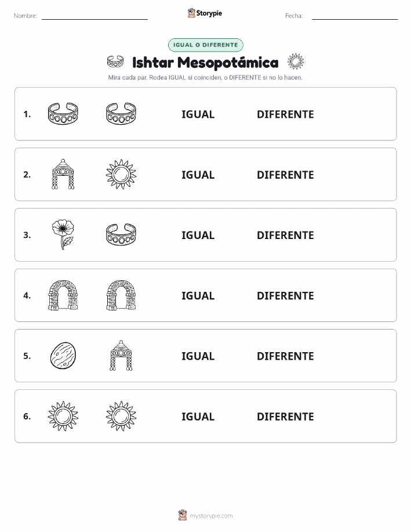Click the first sun image in row 6
The height and width of the screenshot is (532, 411).
(63, 416)
